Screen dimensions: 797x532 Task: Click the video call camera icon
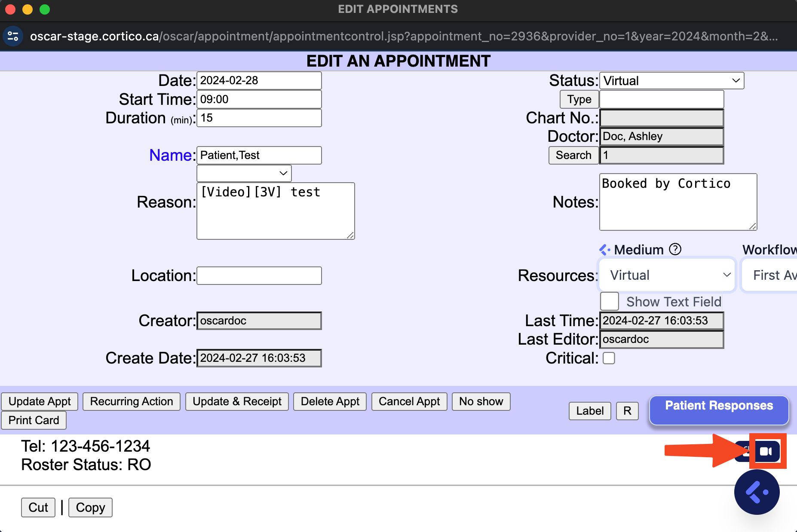click(767, 451)
